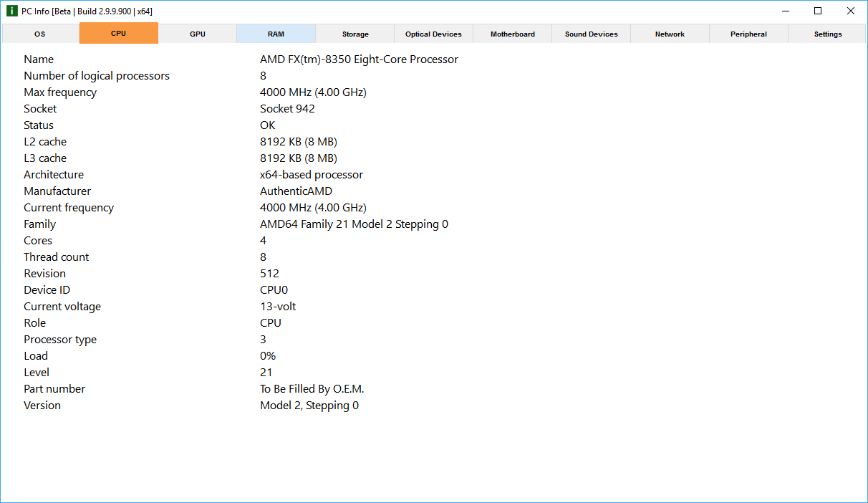This screenshot has height=503, width=868.
Task: Click the Socket 942 value
Action: tap(287, 109)
